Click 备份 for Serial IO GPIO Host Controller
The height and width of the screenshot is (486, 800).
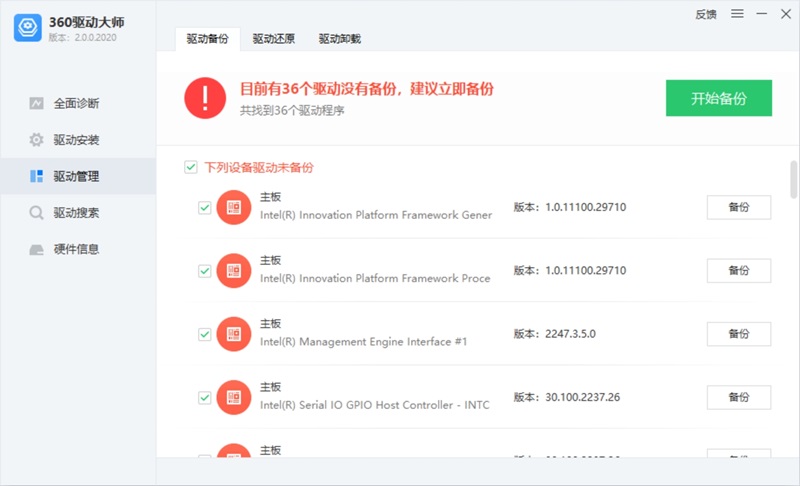click(x=739, y=397)
